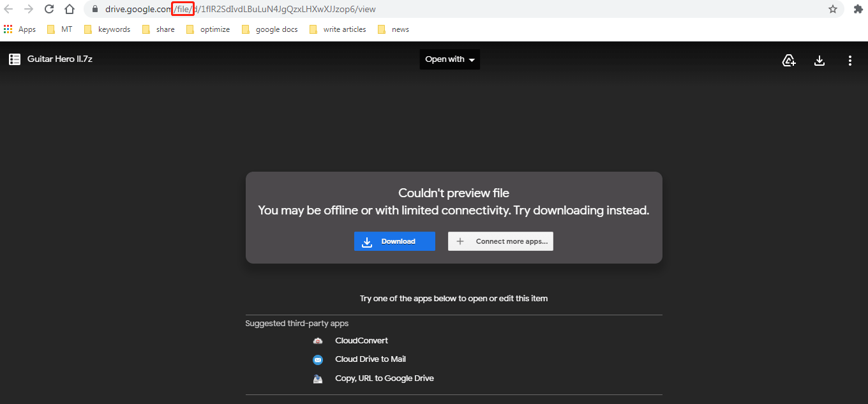Click Connect more apps
Screen dimensions: 868x404
500,241
